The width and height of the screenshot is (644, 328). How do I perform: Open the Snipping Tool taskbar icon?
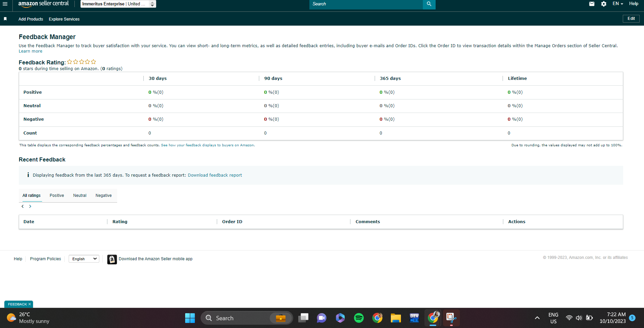(451, 318)
